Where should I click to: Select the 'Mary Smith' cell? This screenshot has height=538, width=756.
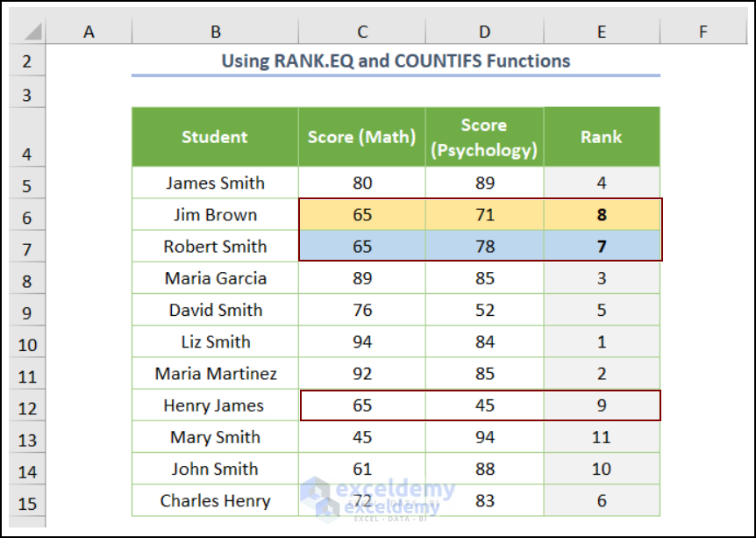[x=215, y=437]
